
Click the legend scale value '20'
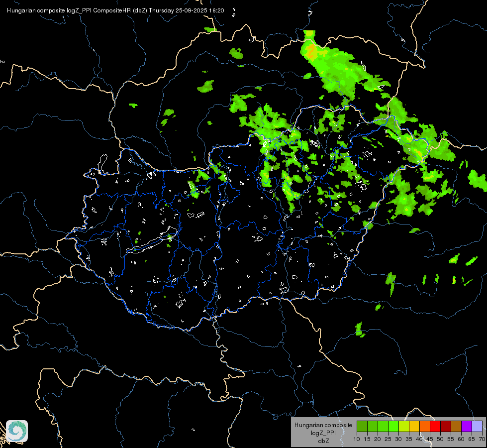pyautogui.click(x=378, y=440)
